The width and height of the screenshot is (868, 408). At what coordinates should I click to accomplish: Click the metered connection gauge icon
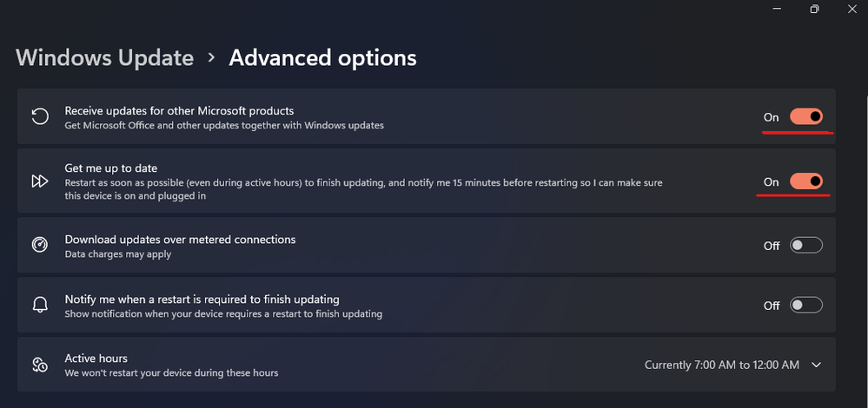[x=39, y=246]
